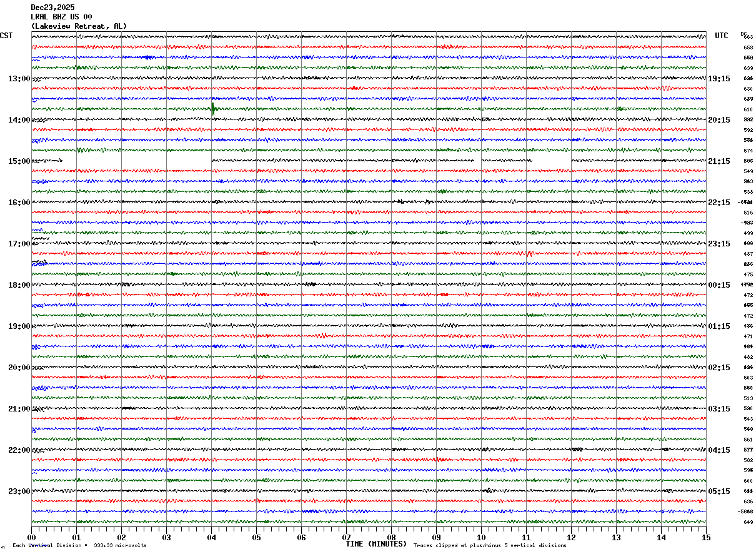Click minute tick label 11 on the axis
The image size is (756, 554).
[x=526, y=537]
